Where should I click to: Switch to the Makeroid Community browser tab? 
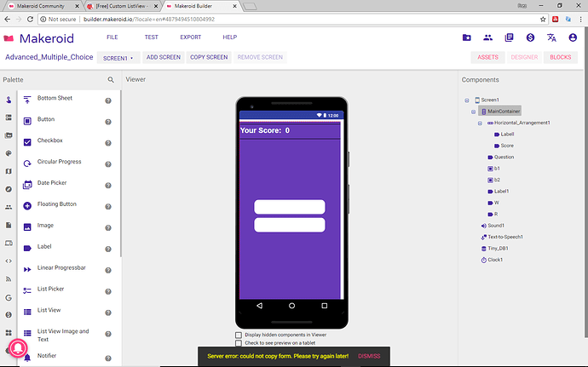click(x=44, y=6)
